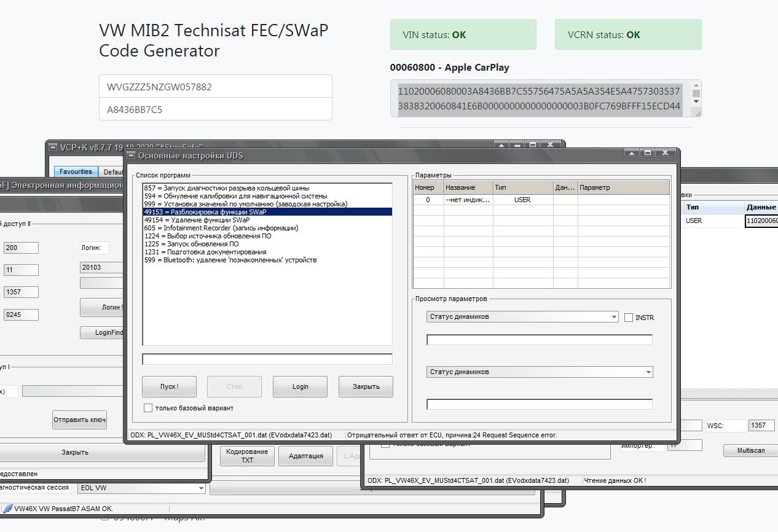The height and width of the screenshot is (532, 778).
Task: Toggle the INSTR checkbox
Action: click(628, 318)
